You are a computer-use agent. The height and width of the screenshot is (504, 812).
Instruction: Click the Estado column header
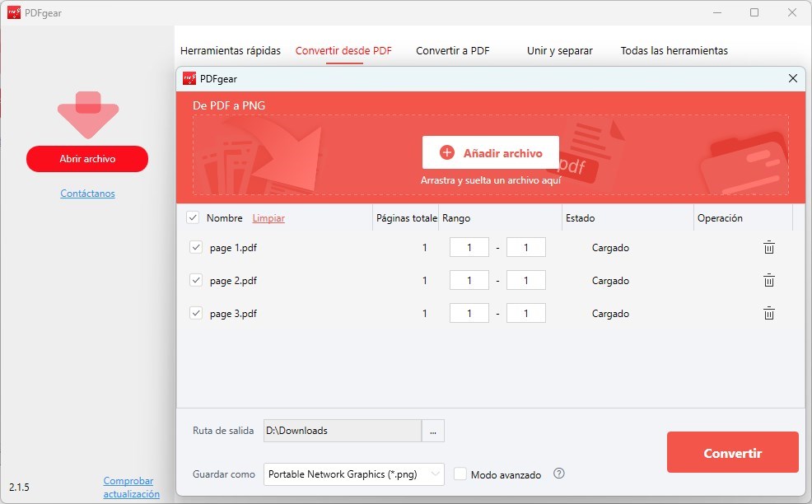point(580,218)
